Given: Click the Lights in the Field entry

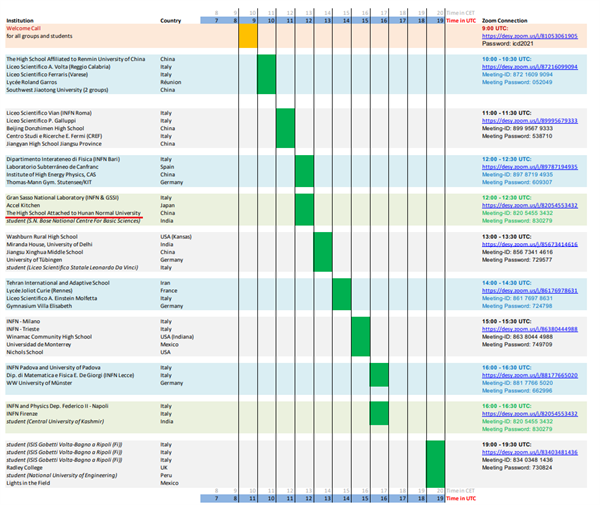Looking at the screenshot, I should [31, 481].
